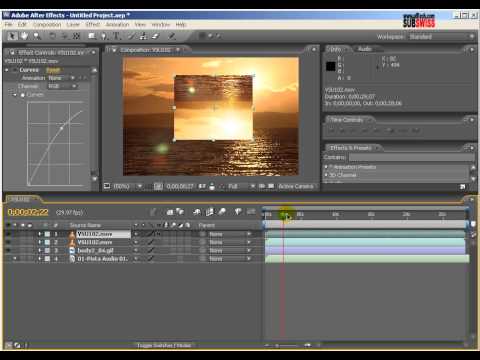
Task: Toggle the Curves effect on or off
Action: 15,70
